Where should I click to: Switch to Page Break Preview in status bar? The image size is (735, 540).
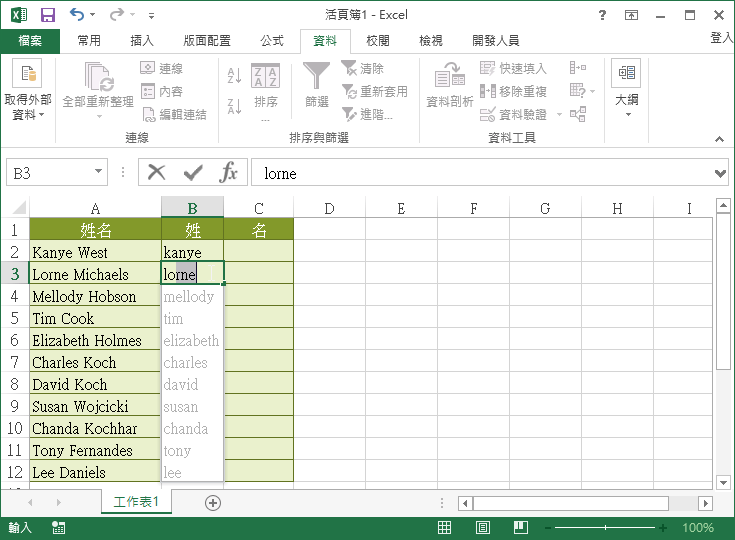pos(521,528)
